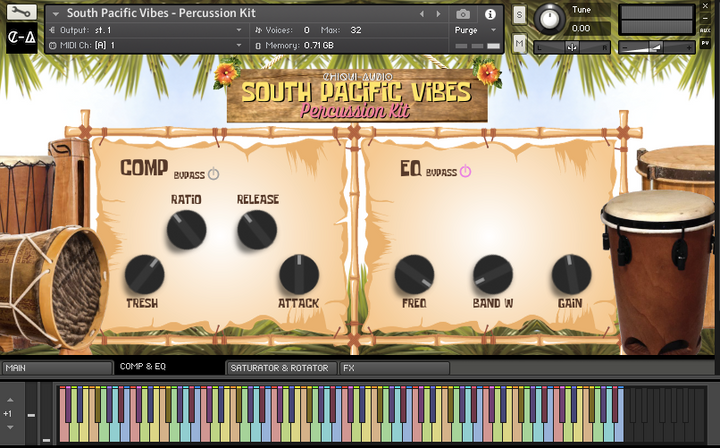Click the Output routing icon
Viewport: 720px width, 448px height.
click(x=52, y=30)
